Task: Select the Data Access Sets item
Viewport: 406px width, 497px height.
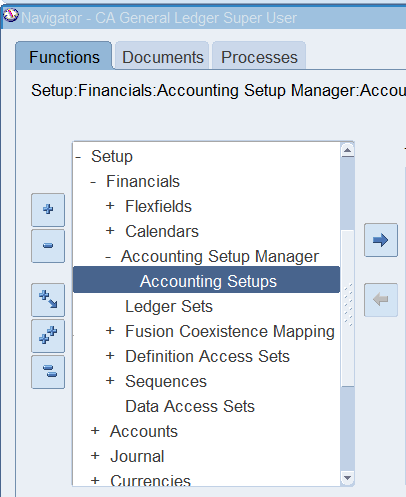Action: click(x=190, y=406)
